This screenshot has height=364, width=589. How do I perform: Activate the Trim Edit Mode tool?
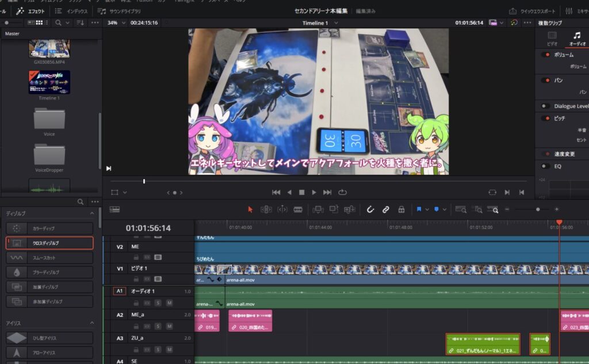coord(266,209)
